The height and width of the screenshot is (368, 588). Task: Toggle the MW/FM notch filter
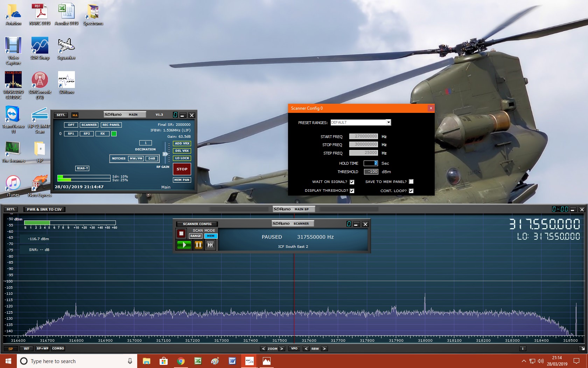tap(136, 158)
